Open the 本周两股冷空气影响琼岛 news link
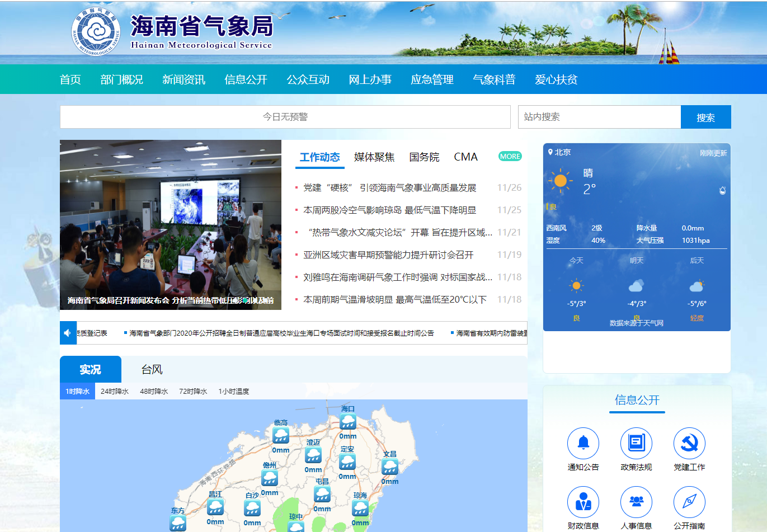The image size is (767, 532). pyautogui.click(x=389, y=210)
